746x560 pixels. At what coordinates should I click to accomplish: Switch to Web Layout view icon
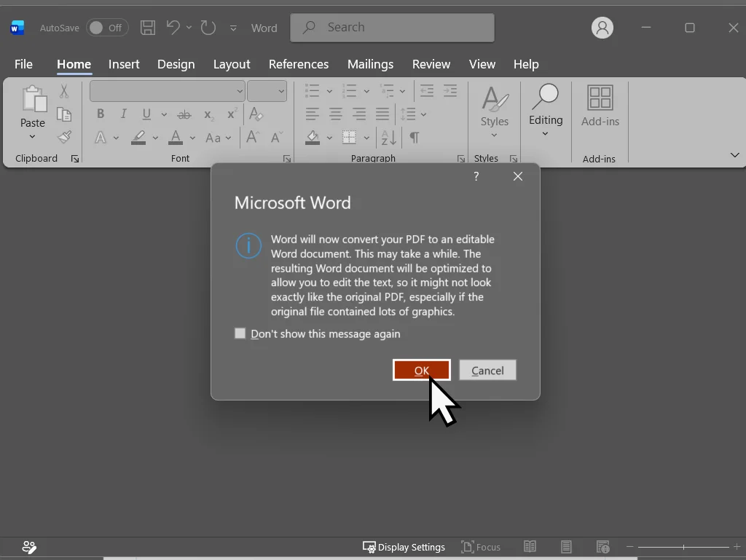[x=602, y=547]
